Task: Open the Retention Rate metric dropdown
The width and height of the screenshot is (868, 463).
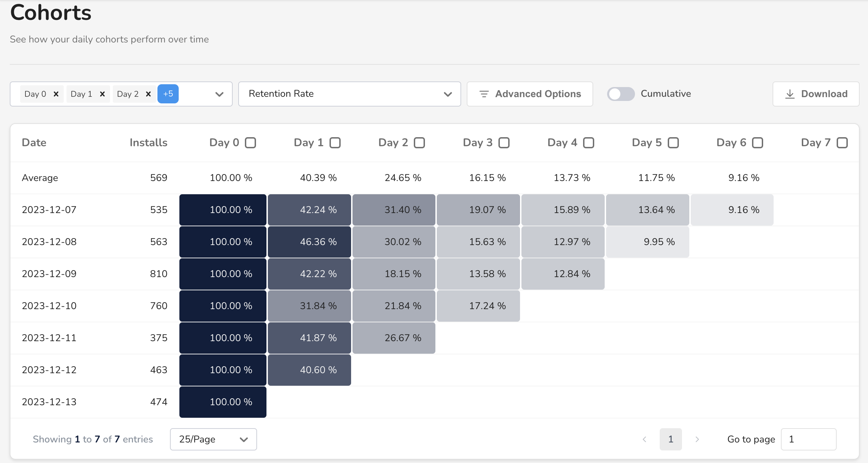Action: point(349,94)
